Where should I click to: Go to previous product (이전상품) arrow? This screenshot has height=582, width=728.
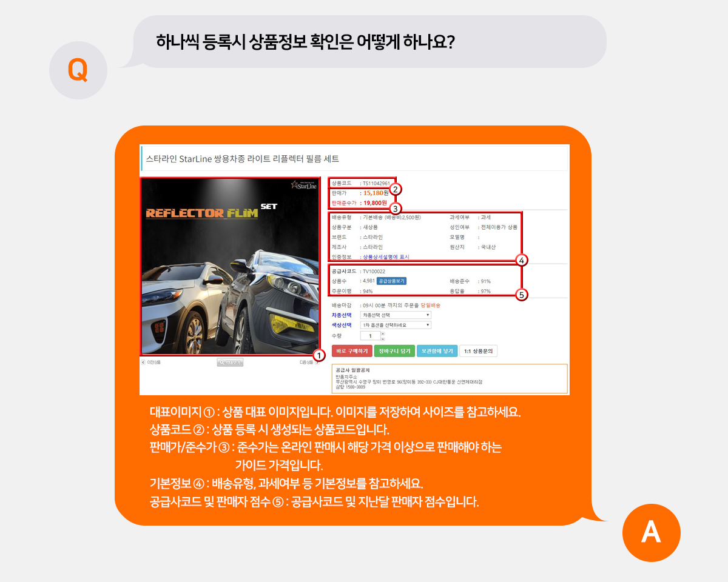coord(143,362)
